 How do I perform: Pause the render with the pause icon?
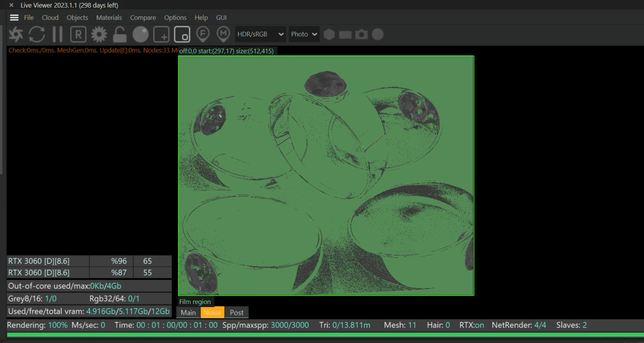(57, 34)
